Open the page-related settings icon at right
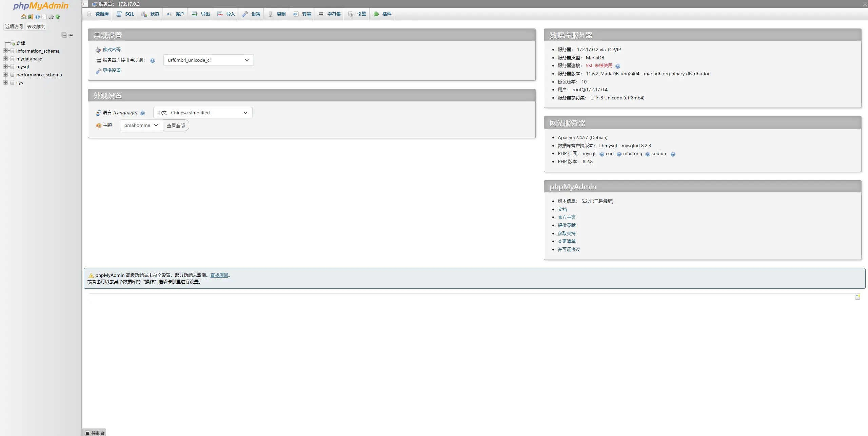This screenshot has width=868, height=436. 857,297
